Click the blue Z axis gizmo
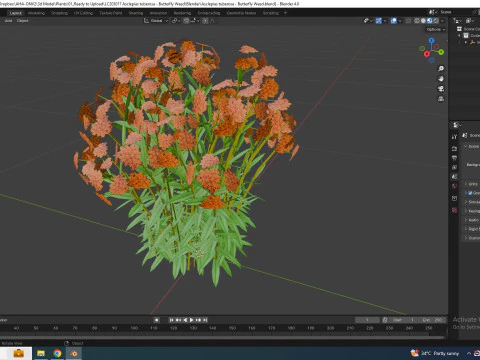Image resolution: width=480 pixels, height=360 pixels. [x=432, y=40]
